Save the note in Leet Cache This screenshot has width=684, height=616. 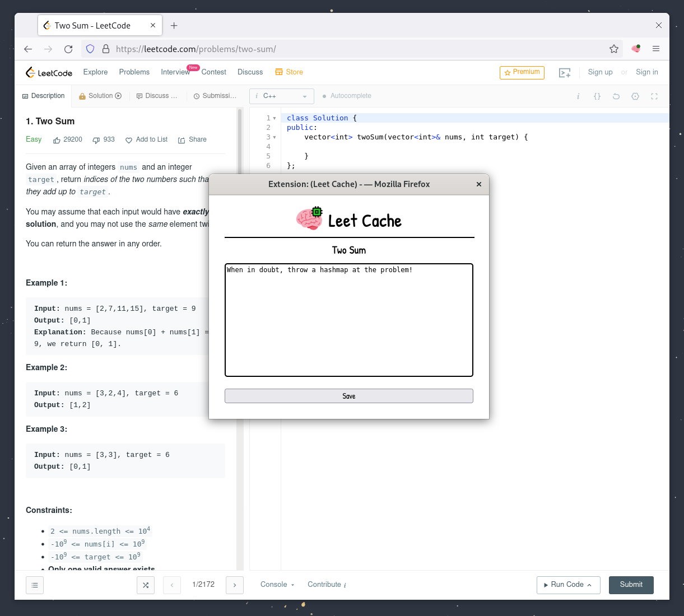pyautogui.click(x=349, y=396)
